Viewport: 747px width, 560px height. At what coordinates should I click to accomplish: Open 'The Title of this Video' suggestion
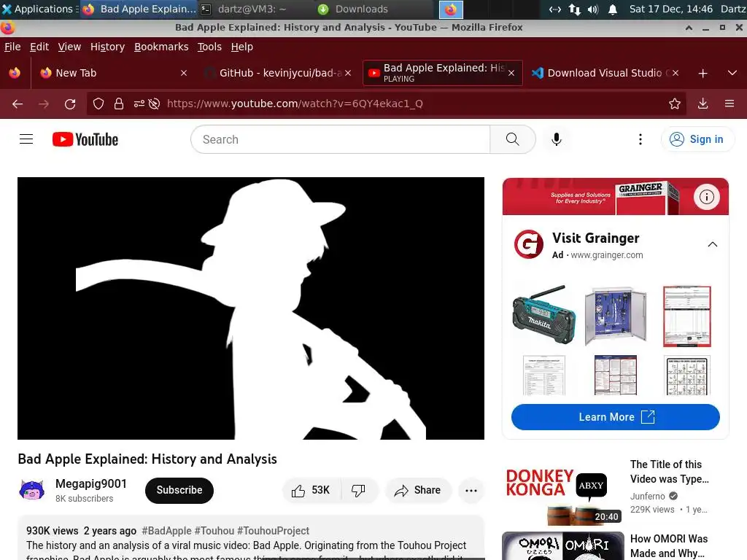point(670,472)
